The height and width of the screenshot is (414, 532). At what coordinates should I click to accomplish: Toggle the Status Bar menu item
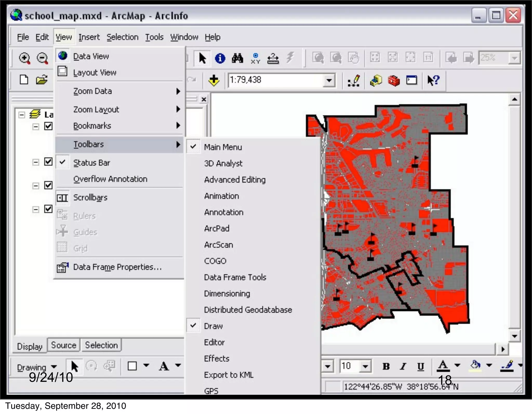(x=92, y=163)
